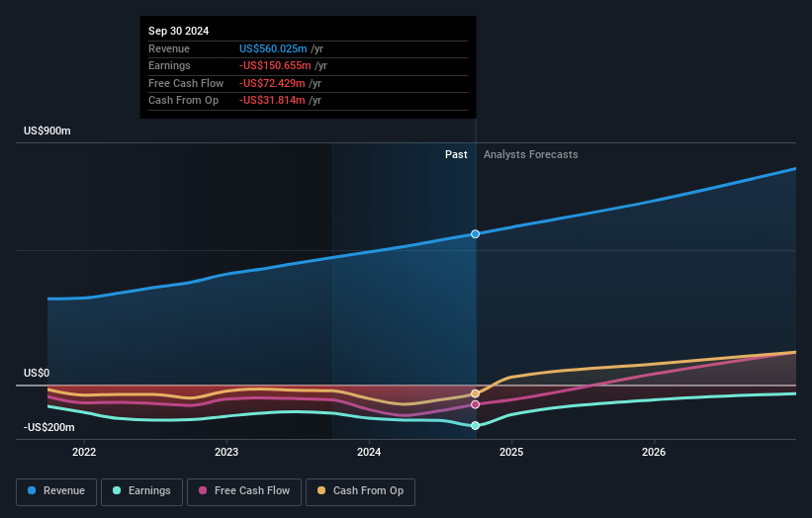Click the Earnings row label in tooltip

[169, 65]
